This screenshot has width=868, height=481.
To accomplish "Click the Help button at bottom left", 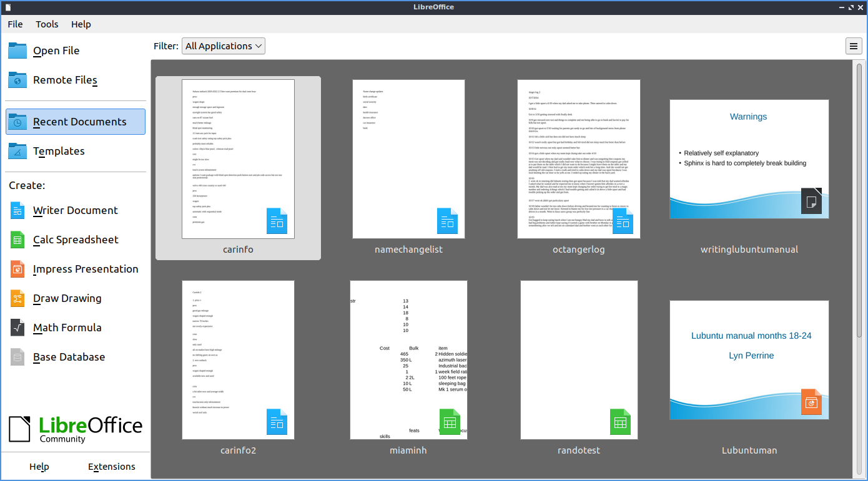I will click(39, 467).
